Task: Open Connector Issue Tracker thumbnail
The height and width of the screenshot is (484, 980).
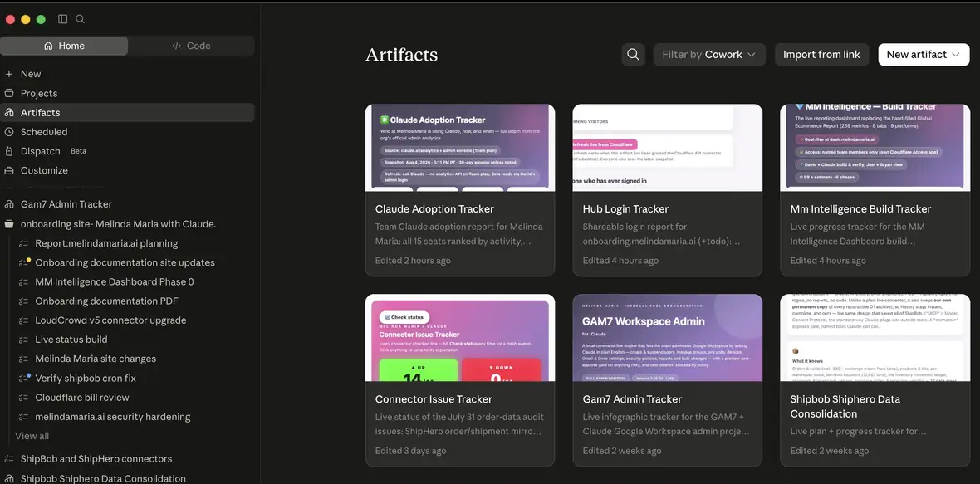Action: tap(460, 337)
